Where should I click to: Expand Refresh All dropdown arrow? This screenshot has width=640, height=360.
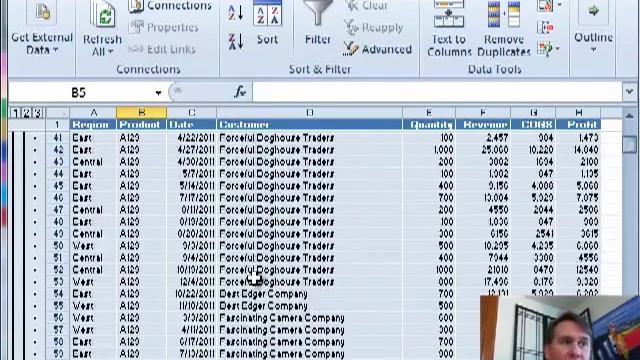(x=111, y=52)
